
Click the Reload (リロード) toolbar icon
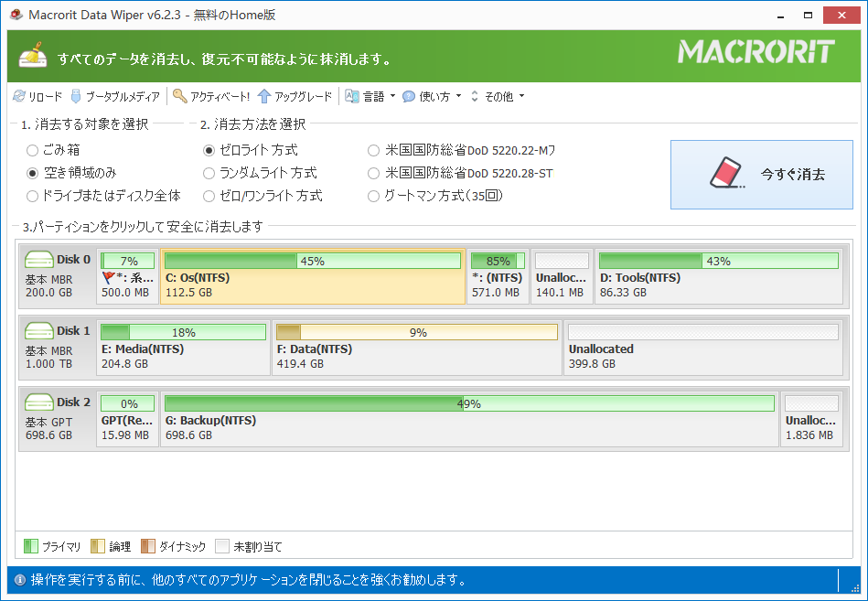pos(19,96)
